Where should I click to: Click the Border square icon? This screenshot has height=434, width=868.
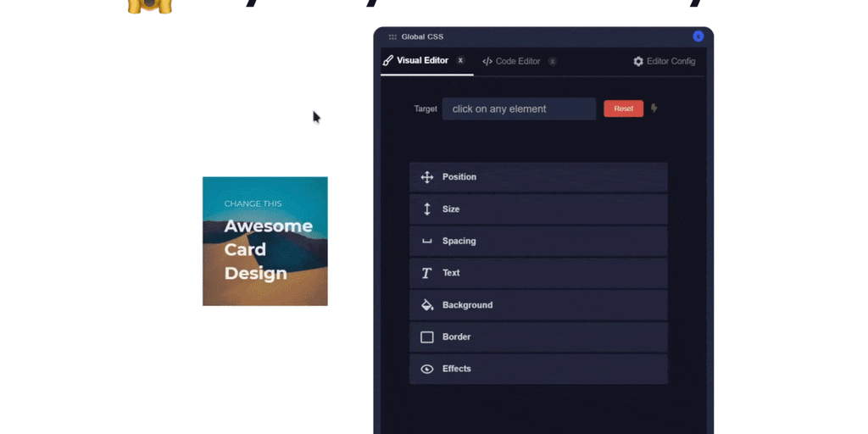[x=427, y=337]
